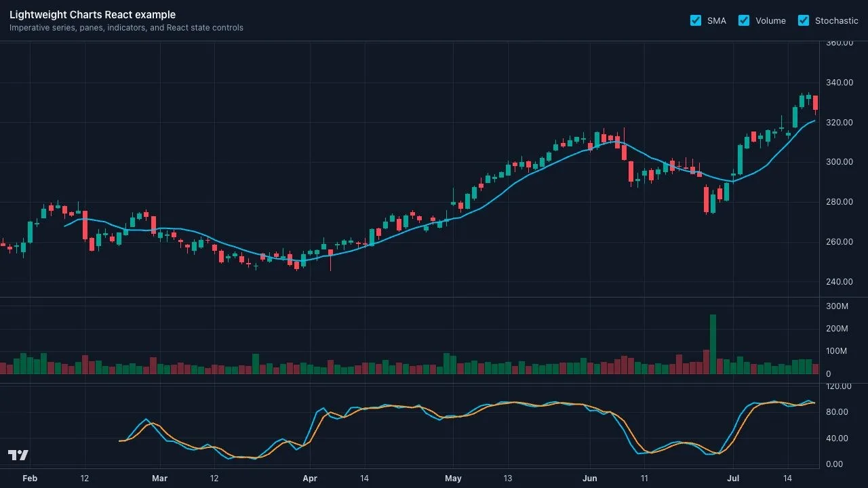
Task: Open the TradingView logo link
Action: coord(18,455)
